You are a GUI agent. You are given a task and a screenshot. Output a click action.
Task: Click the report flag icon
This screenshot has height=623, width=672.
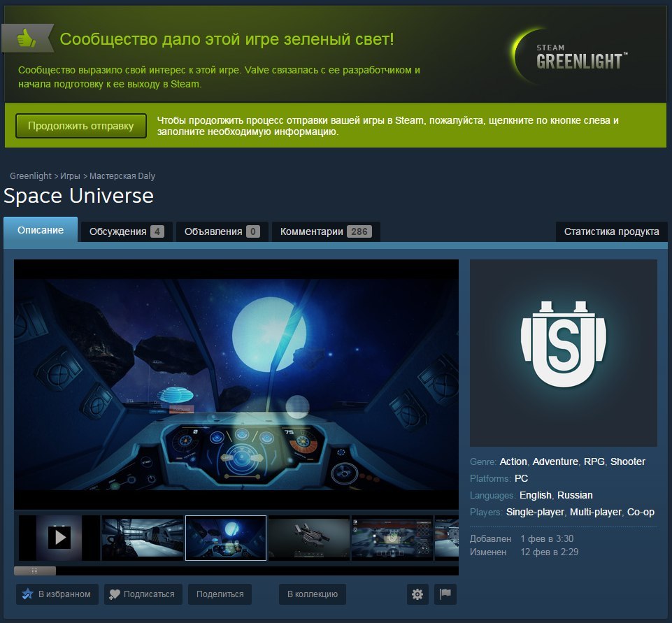[445, 594]
